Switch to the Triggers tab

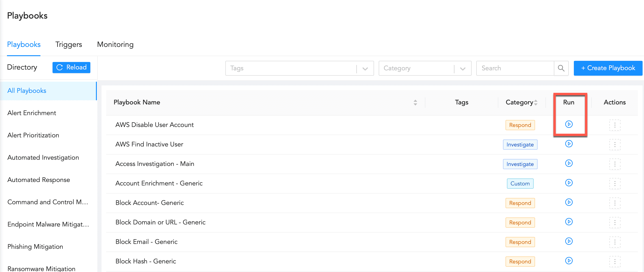pos(69,45)
